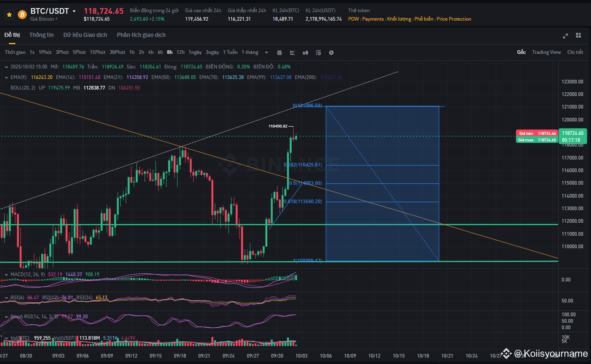Click the current price countdown label 05:17:18
Image resolution: width=591 pixels, height=364 pixels.
[x=571, y=140]
